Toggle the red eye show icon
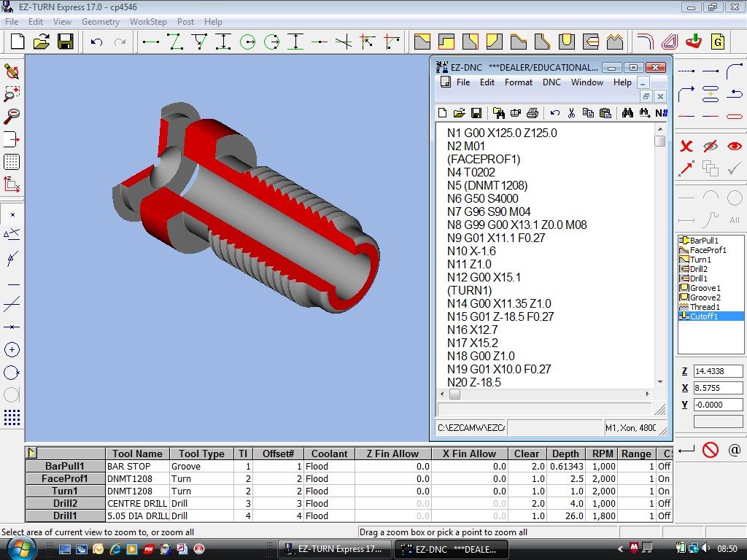 pos(734,147)
